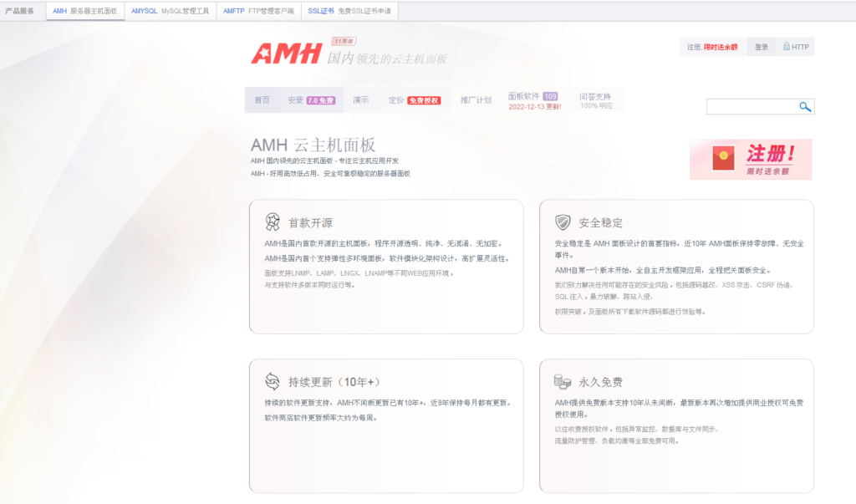Open the 推广计划 navigation item
The height and width of the screenshot is (504, 856).
click(476, 100)
